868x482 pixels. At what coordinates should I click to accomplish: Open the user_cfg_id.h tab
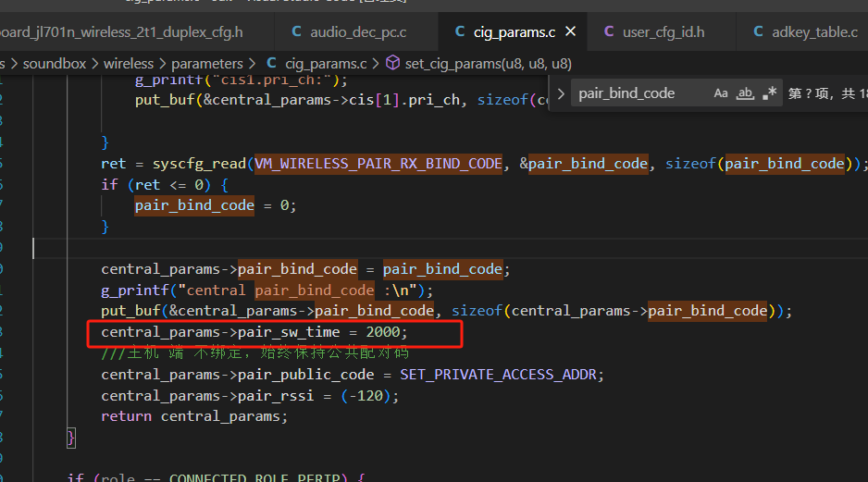(662, 32)
